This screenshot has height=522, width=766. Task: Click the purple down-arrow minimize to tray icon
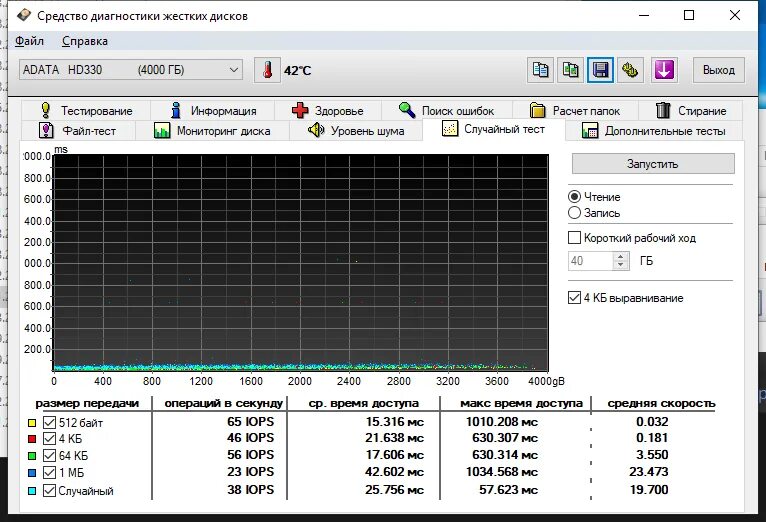664,70
